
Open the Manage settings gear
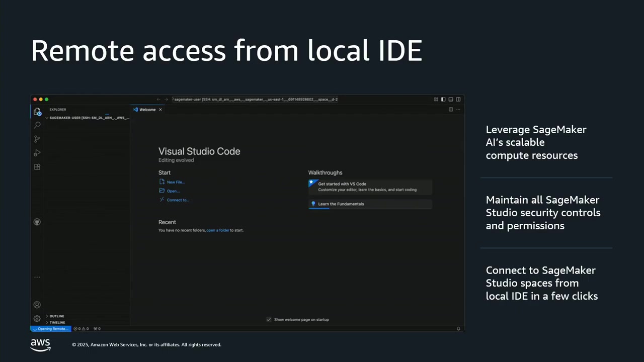[x=37, y=318]
